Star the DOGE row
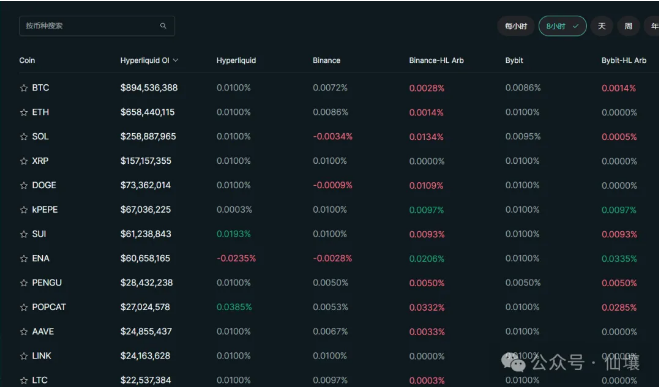Viewport: 659px width, 387px height. pos(24,185)
